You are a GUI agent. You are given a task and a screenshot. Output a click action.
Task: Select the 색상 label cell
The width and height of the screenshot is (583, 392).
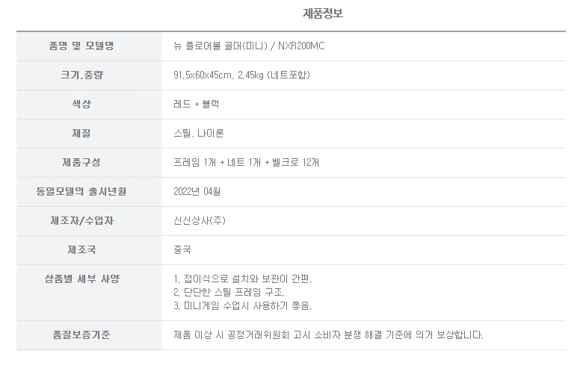tap(89, 105)
